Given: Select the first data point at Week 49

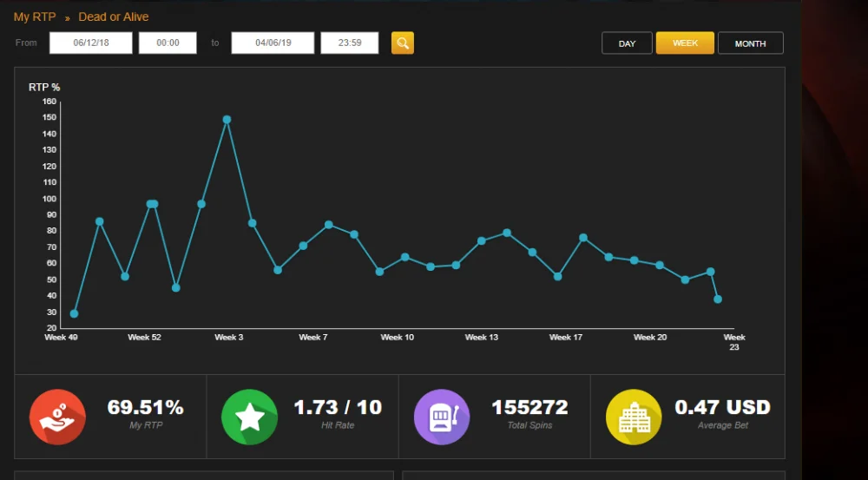Looking at the screenshot, I should click(x=74, y=314).
